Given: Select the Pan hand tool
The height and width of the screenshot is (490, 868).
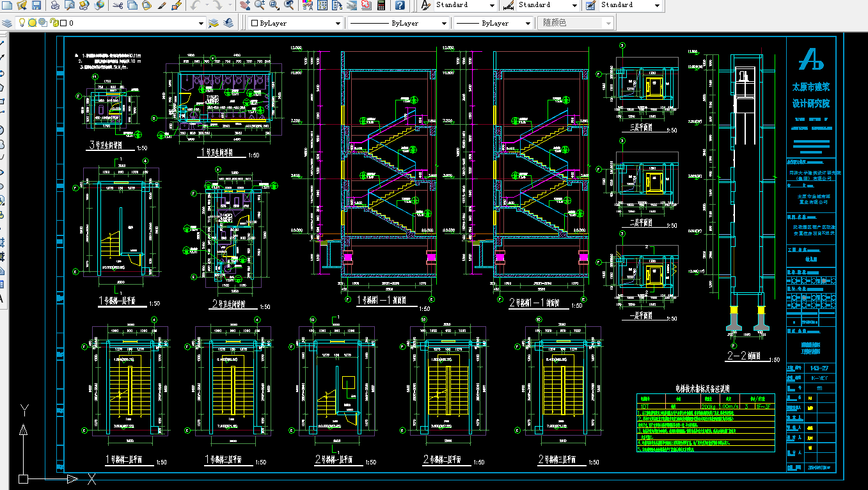Looking at the screenshot, I should (244, 5).
